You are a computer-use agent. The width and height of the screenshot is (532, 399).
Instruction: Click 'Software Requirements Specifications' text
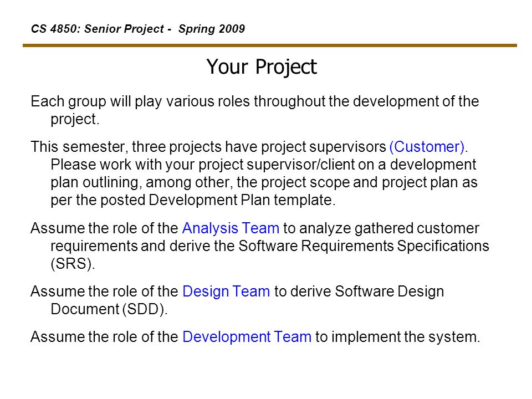coord(364,246)
